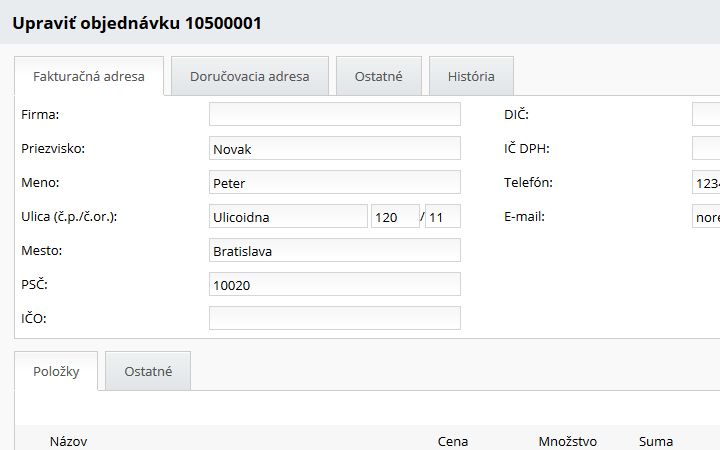Click the Meno field containing Peter

tap(334, 182)
